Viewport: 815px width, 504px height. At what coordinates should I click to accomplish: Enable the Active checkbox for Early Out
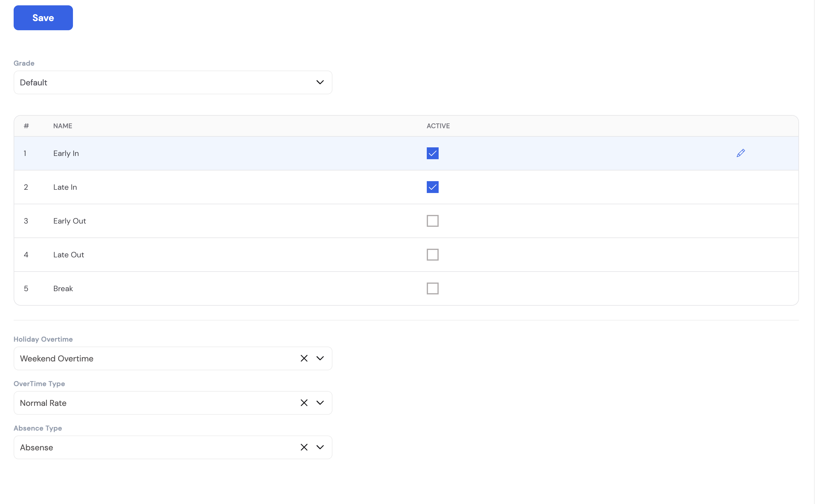point(432,221)
